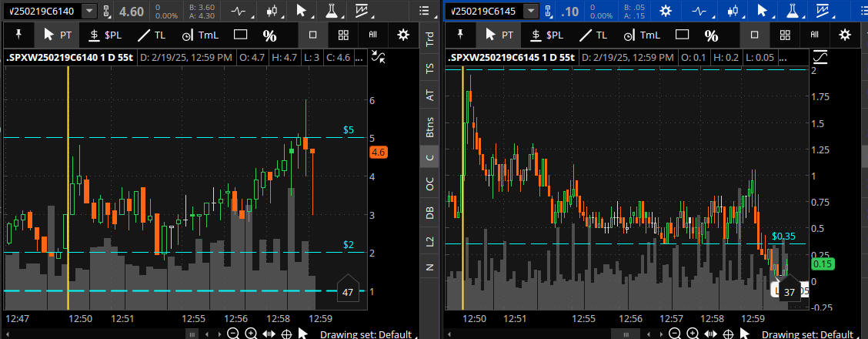The height and width of the screenshot is (339, 868).
Task: Open symbol dropdown beside 250219C6140
Action: 90,12
